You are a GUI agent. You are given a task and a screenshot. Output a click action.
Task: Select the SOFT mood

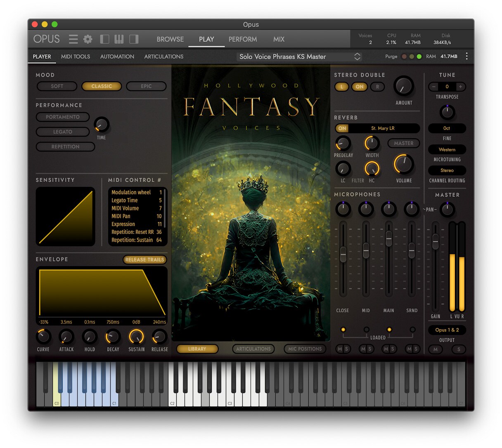pos(57,86)
